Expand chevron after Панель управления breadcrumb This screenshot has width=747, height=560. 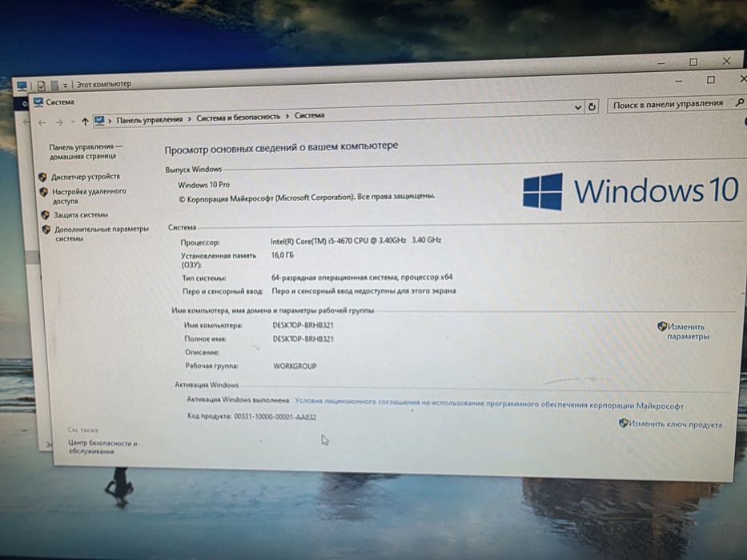click(189, 118)
